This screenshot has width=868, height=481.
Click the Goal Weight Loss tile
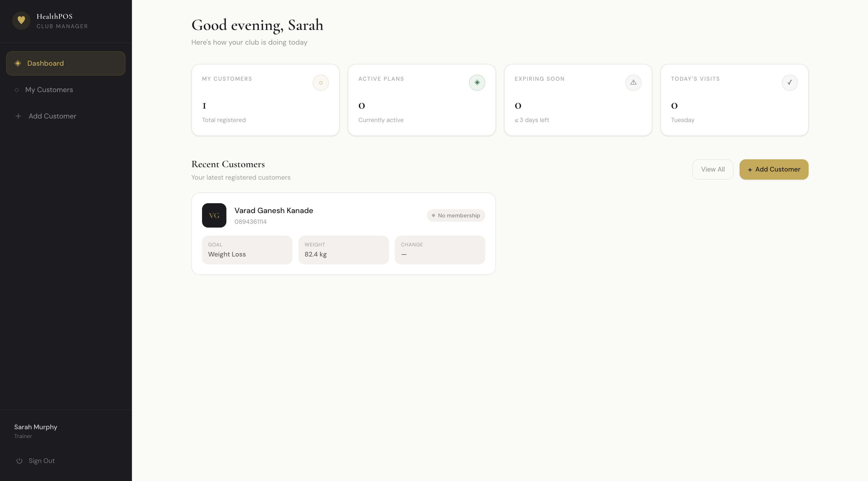(x=247, y=250)
